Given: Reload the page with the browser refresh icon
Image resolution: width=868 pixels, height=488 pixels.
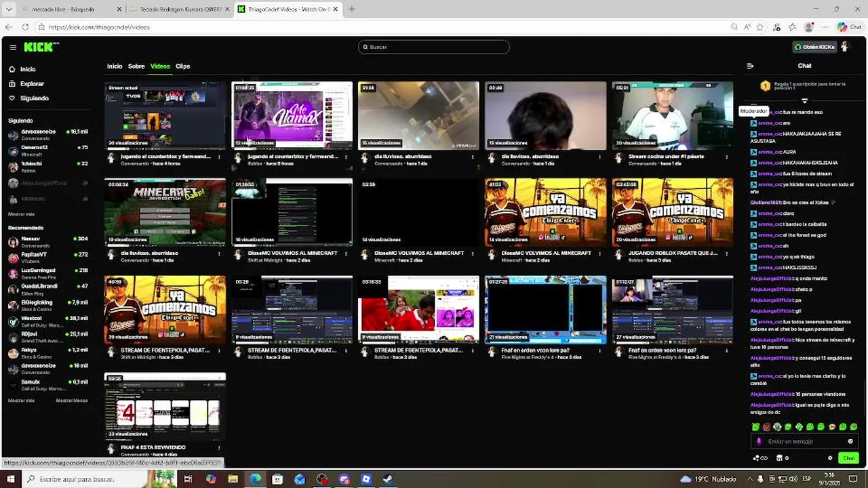Looking at the screenshot, I should pos(25,27).
